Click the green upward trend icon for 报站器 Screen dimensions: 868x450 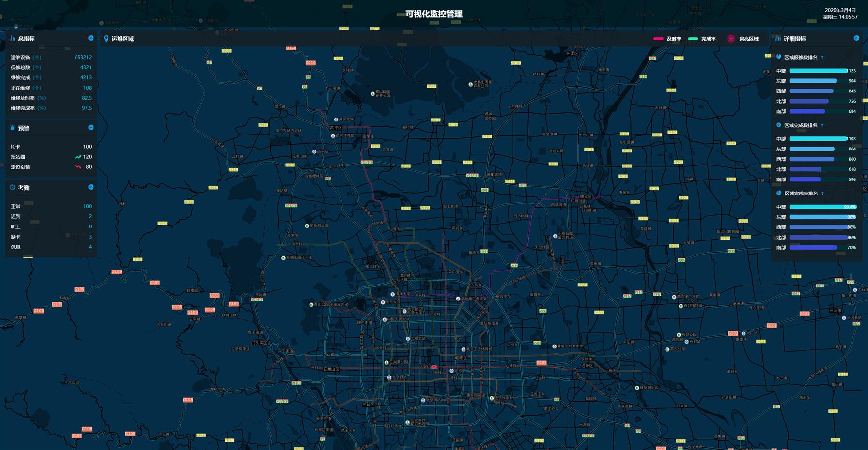coord(78,157)
